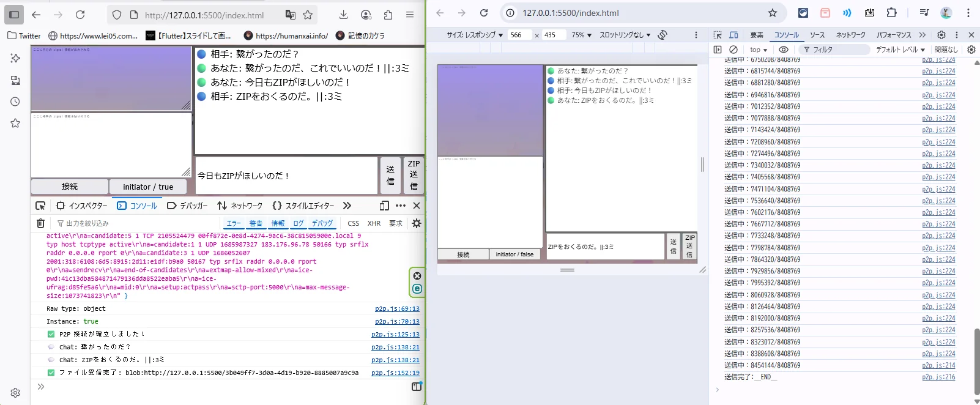Open the 75% zoom dropdown
Screen dimensions: 980x405
click(581, 35)
